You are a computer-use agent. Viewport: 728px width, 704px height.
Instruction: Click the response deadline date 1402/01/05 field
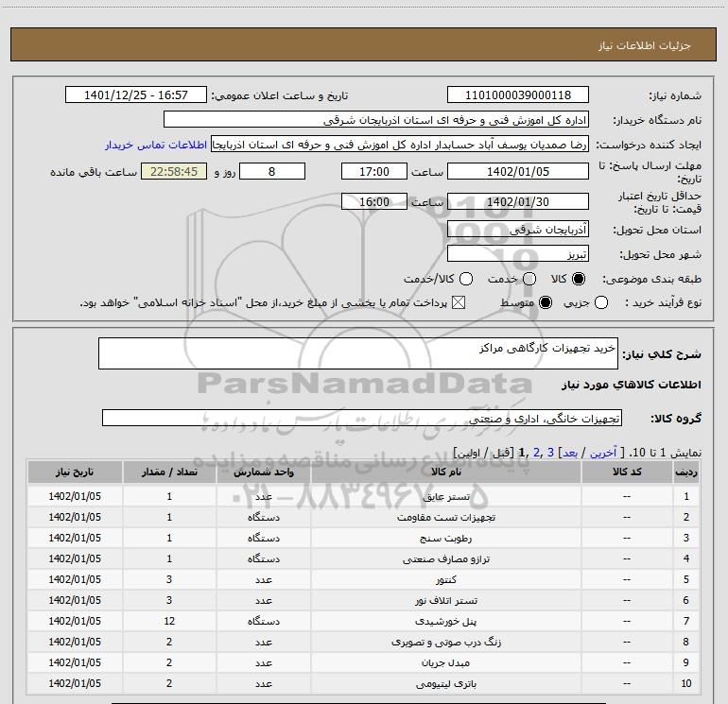click(x=518, y=171)
